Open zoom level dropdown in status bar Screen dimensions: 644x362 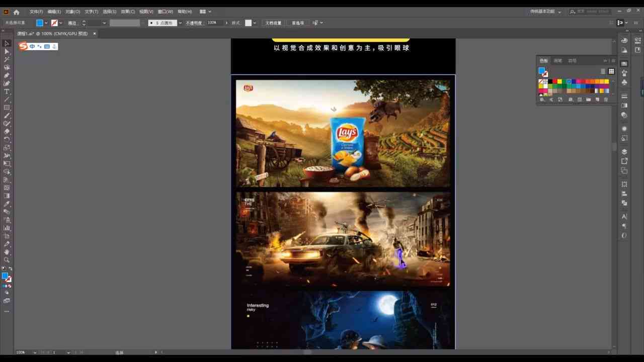tap(35, 352)
